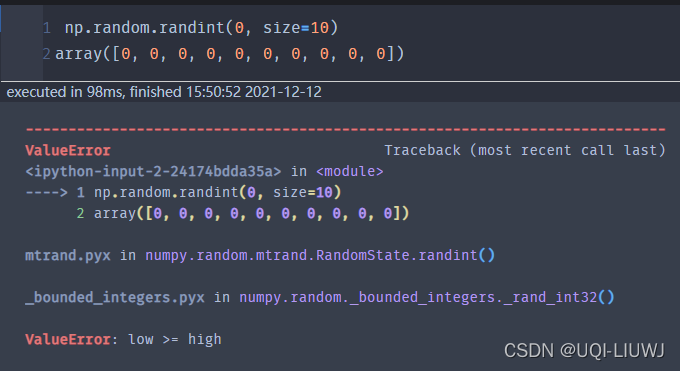Select numpy.random.mtrand.RandomState.randint() text
This screenshot has width=680, height=371.
320,255
